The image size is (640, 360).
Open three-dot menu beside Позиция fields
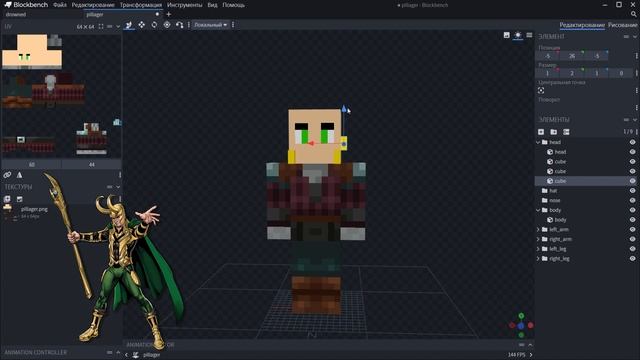[x=636, y=56]
